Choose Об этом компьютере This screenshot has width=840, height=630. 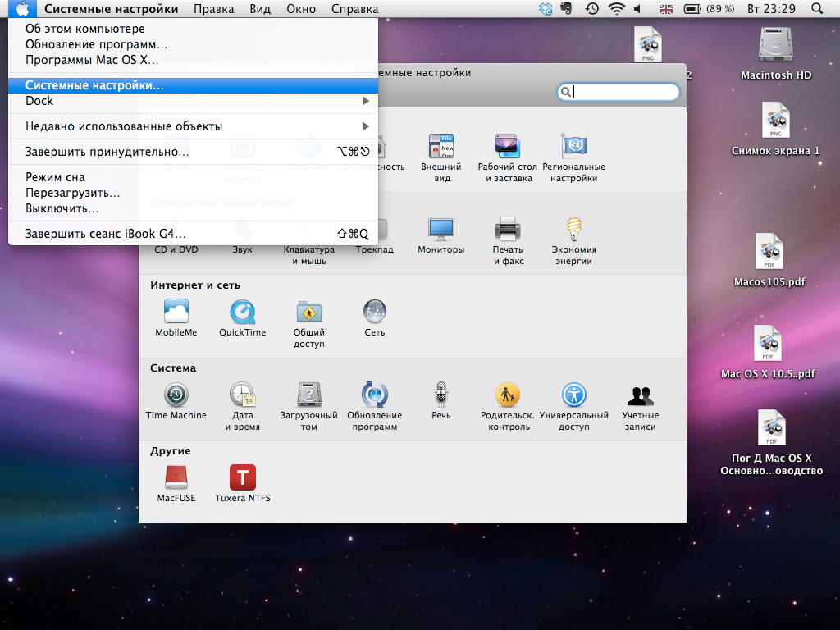tap(194, 29)
